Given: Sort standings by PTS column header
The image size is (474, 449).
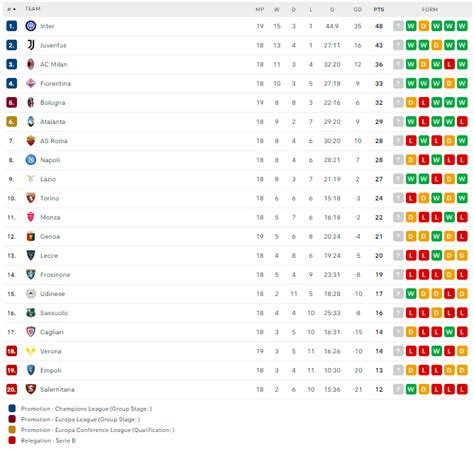Looking at the screenshot, I should [x=379, y=9].
